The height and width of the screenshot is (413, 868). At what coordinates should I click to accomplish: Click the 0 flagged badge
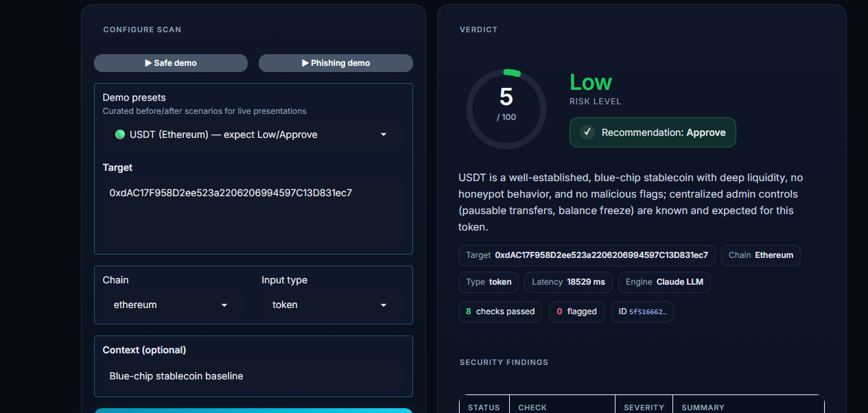577,311
